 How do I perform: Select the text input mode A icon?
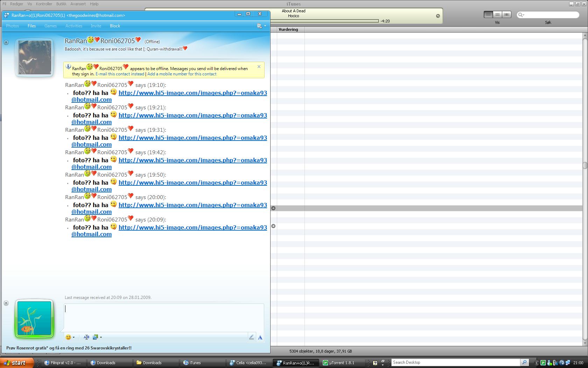click(x=260, y=338)
